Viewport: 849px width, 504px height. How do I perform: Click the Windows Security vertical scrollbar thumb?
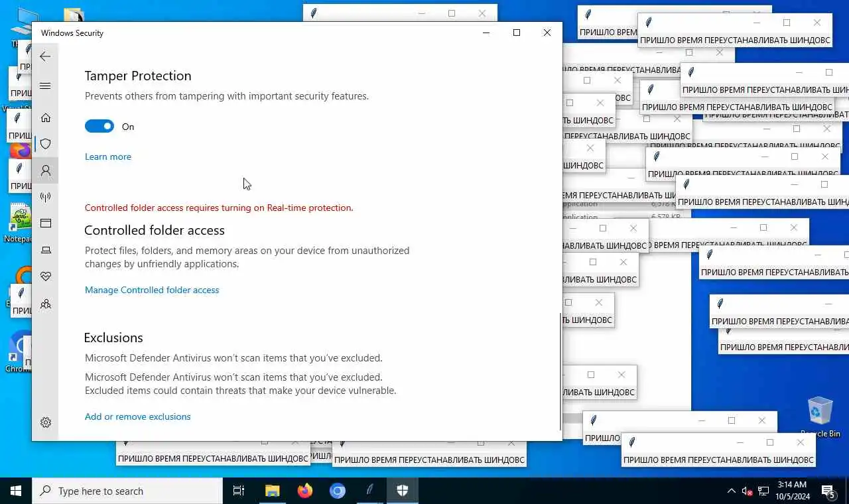point(560,371)
